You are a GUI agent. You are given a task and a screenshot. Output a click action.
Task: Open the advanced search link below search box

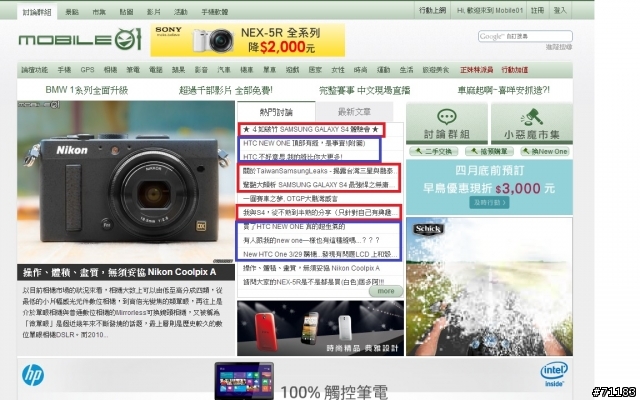[x=559, y=47]
